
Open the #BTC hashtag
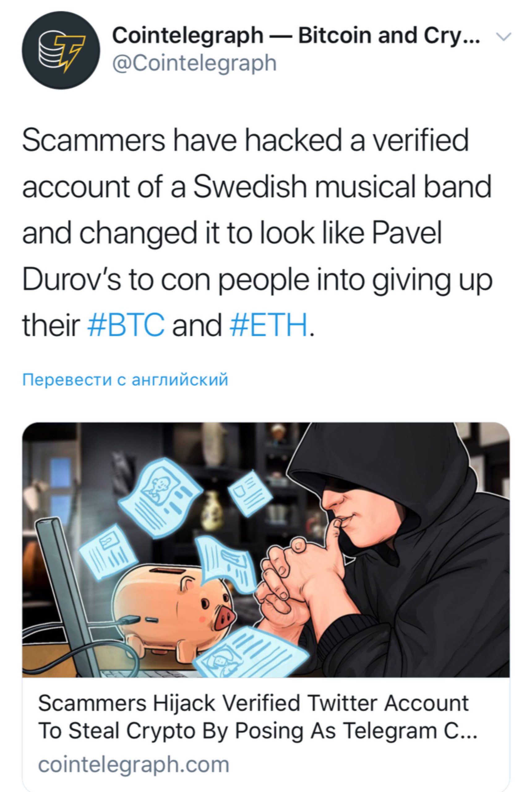click(126, 326)
